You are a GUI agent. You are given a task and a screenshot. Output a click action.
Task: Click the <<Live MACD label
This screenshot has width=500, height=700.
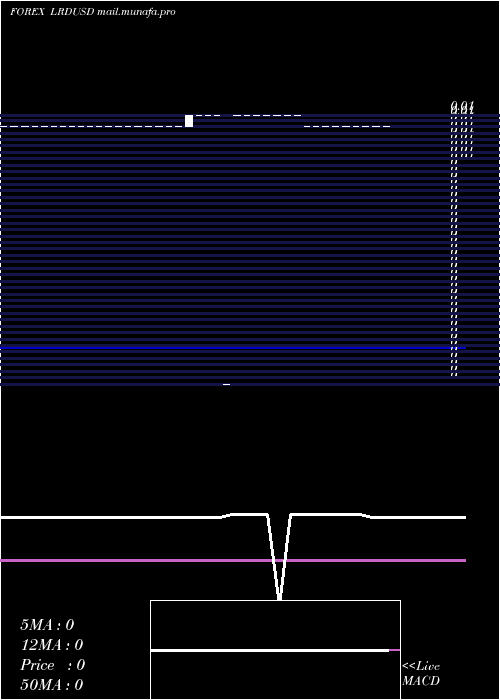pyautogui.click(x=421, y=673)
